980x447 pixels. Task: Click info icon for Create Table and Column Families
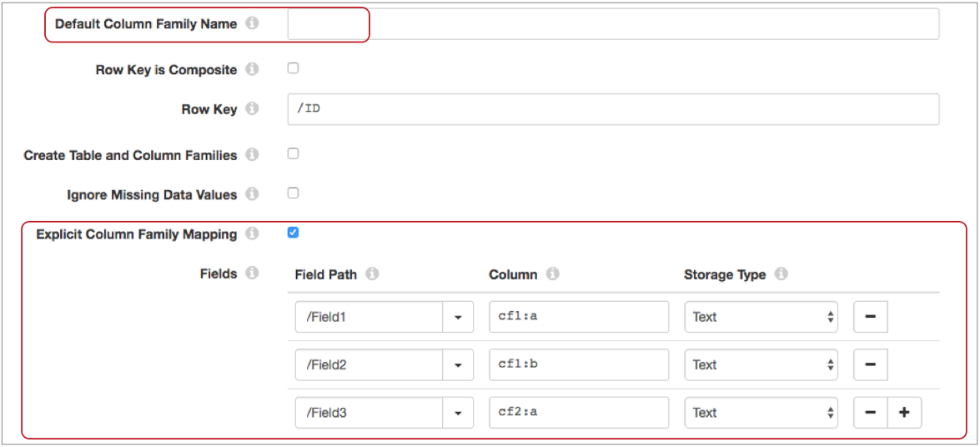coord(252,154)
